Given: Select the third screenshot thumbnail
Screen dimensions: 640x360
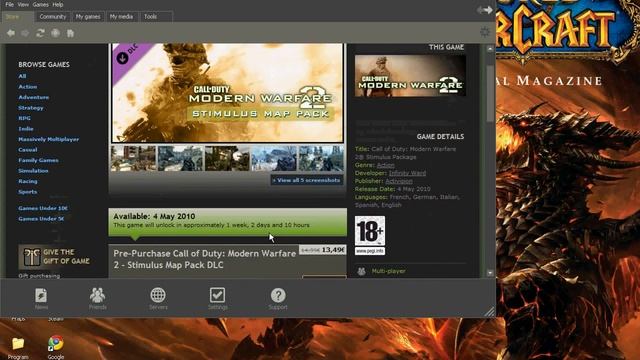Looking at the screenshot, I should tap(227, 158).
